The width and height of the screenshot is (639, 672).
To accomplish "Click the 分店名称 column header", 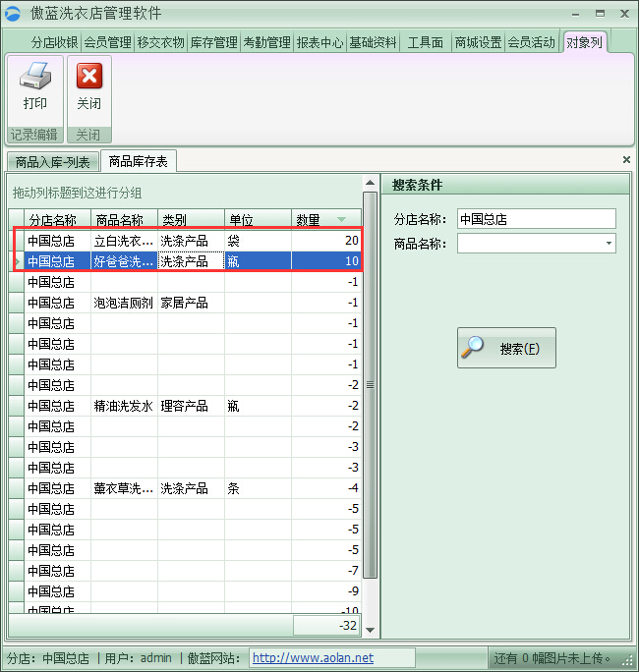I will point(57,219).
